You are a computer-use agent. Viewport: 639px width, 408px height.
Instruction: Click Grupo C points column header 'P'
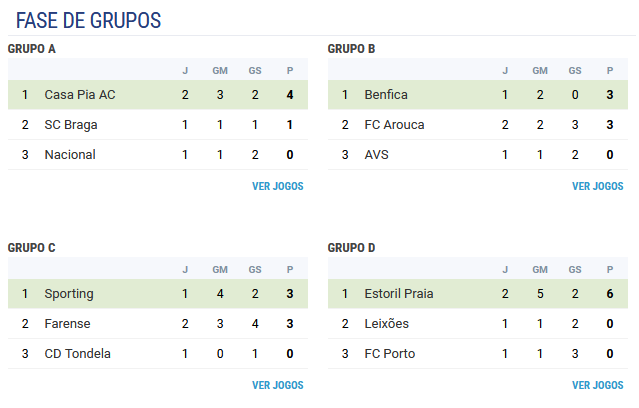tap(290, 269)
